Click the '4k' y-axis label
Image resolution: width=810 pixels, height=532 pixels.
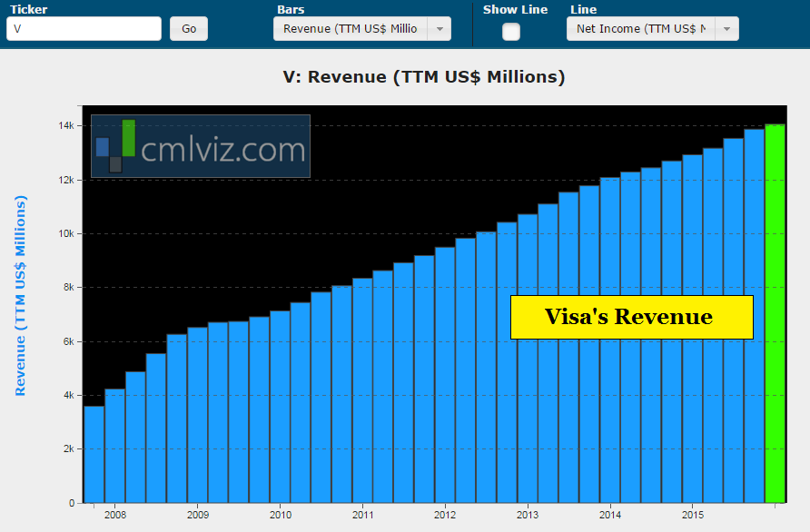(x=68, y=395)
